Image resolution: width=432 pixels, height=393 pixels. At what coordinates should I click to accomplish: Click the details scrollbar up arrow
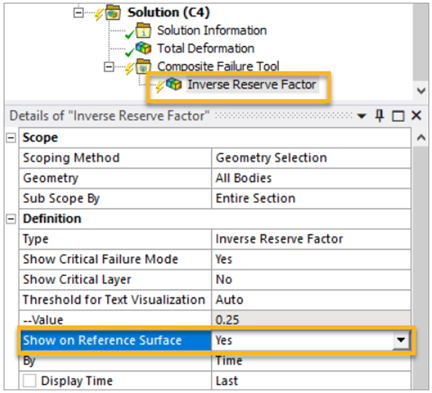coord(421,137)
